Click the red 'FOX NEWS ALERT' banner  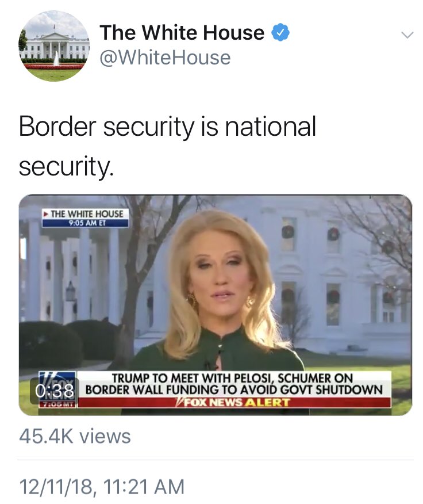234,402
